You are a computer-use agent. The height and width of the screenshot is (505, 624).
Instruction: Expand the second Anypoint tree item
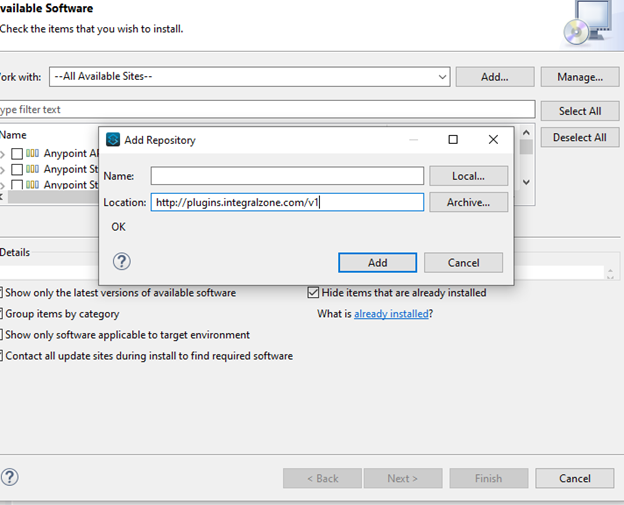tap(3, 170)
